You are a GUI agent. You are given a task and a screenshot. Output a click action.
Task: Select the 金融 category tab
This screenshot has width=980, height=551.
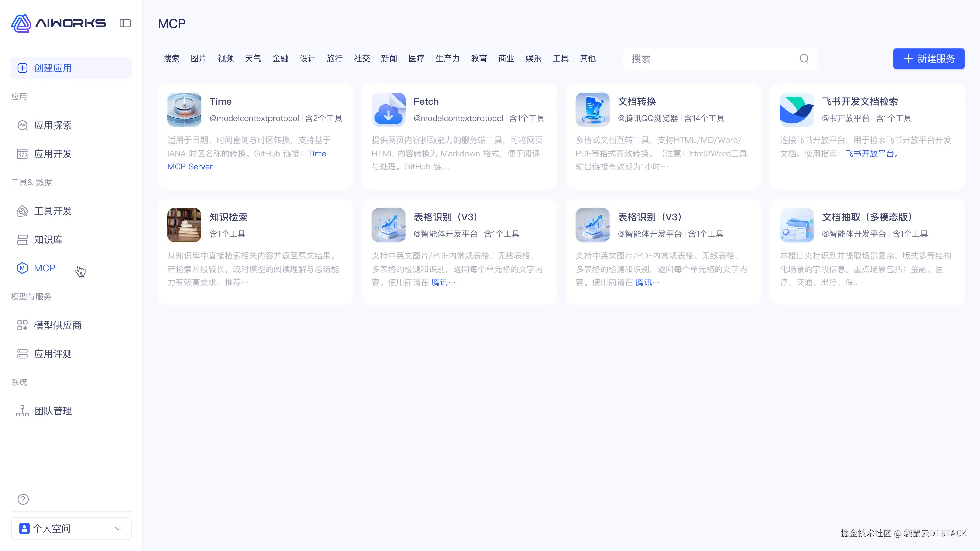click(280, 59)
